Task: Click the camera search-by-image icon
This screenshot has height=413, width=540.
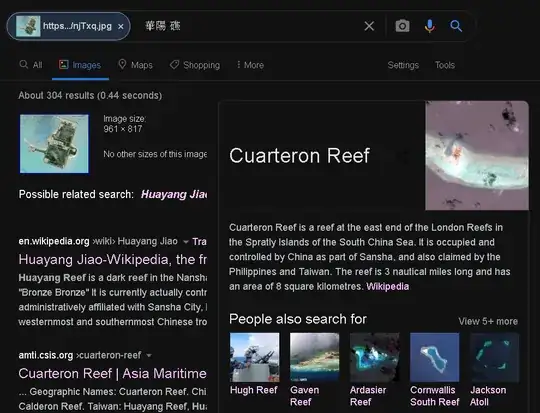Action: [402, 26]
